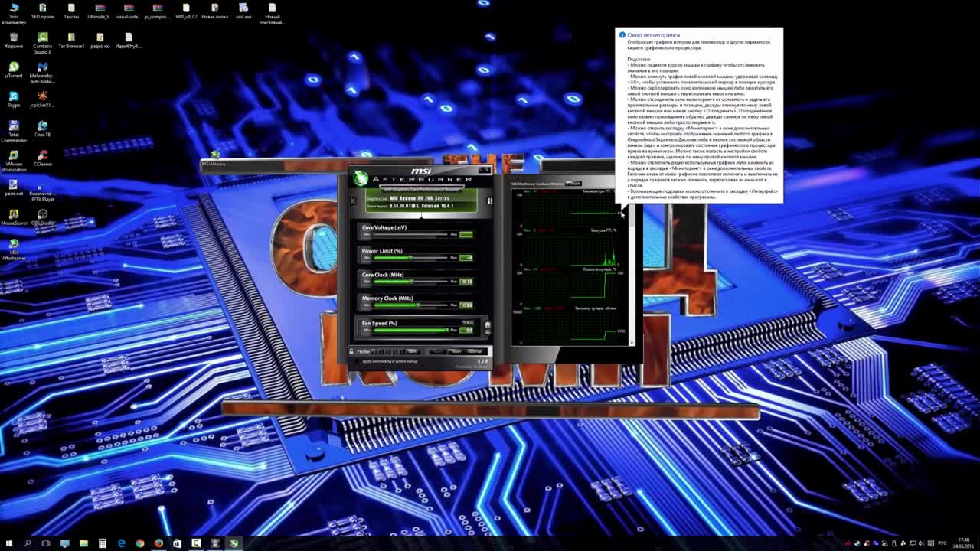Screen dimensions: 980x551
Task: Open the paint.net desktop shortcut
Action: click(14, 187)
